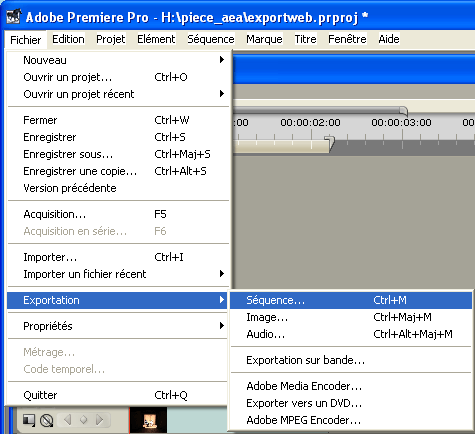Expand Ouvrir un projet récent submenu arrow

pyautogui.click(x=222, y=94)
